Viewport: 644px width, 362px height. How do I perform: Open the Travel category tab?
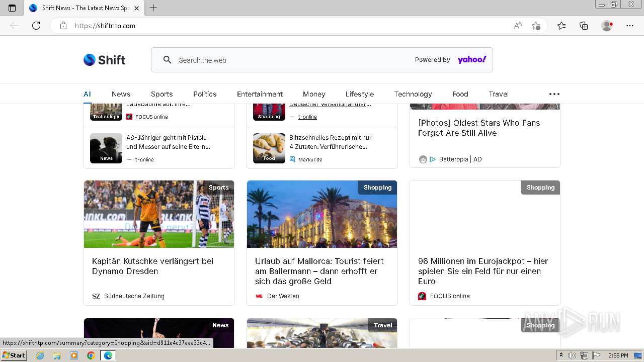pos(499,94)
